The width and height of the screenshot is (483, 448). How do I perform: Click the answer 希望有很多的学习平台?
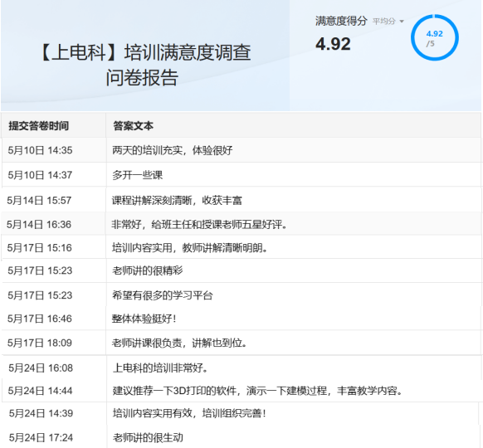pyautogui.click(x=163, y=295)
